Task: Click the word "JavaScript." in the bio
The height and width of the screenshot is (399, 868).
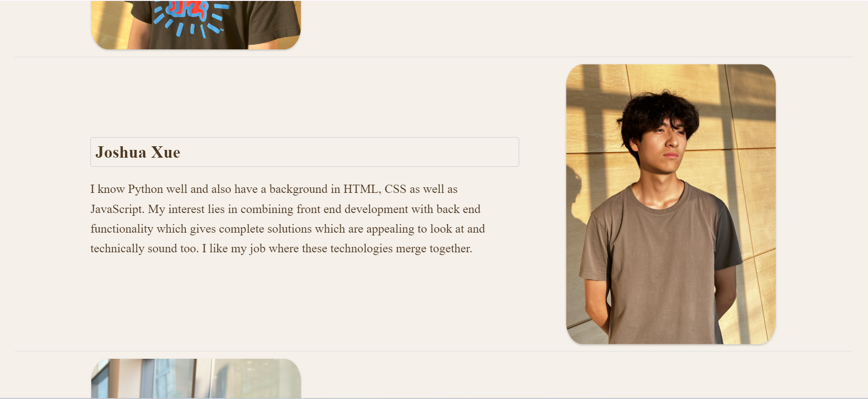Action: 117,209
